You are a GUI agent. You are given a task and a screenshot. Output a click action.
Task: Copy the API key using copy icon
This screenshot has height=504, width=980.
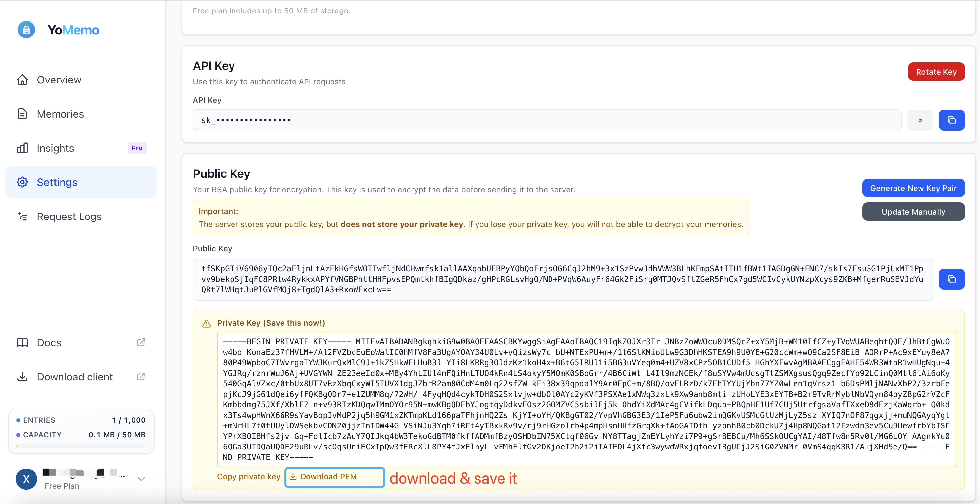[x=951, y=120]
